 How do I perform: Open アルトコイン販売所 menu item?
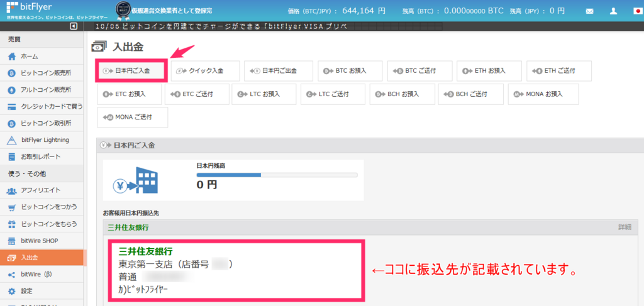click(42, 90)
